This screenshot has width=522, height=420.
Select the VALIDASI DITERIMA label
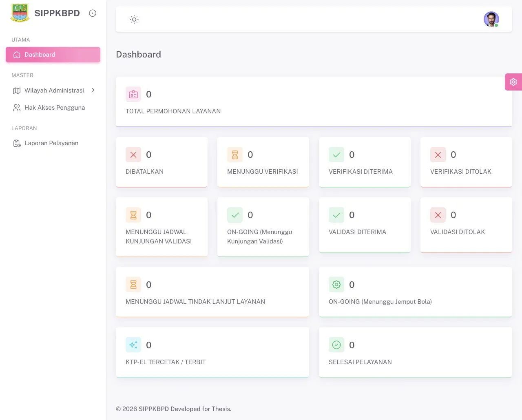point(357,232)
